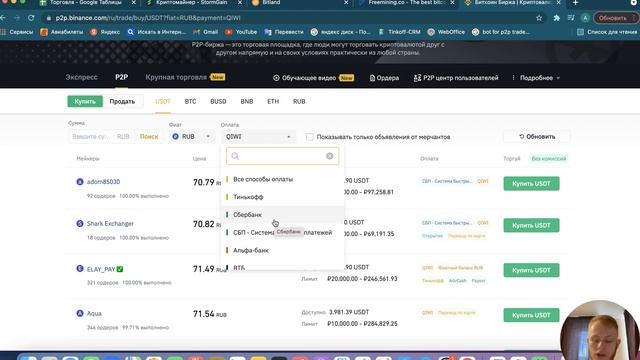Collapse the QIWI payment method dropdown
Screen dimensions: 640x360
click(258, 137)
